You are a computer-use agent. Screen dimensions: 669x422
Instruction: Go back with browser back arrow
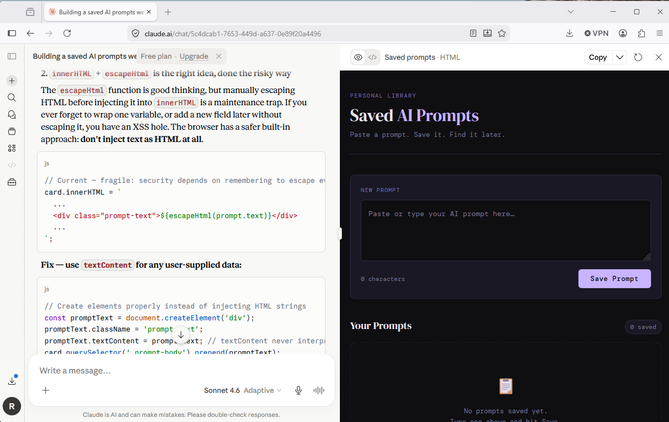point(30,33)
